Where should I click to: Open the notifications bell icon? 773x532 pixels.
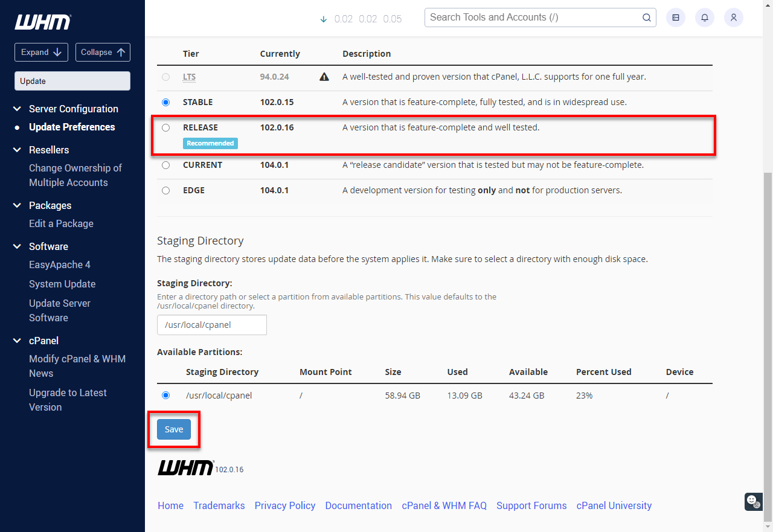coord(704,18)
